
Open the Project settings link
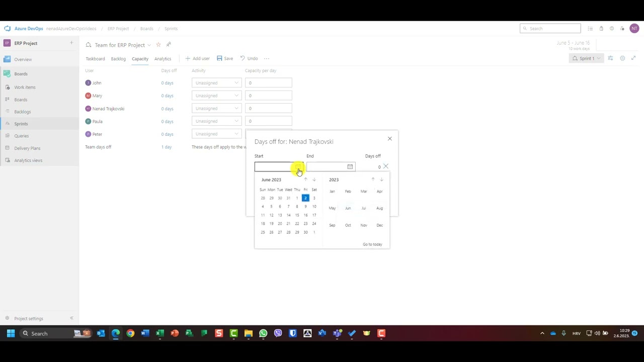pos(29,319)
